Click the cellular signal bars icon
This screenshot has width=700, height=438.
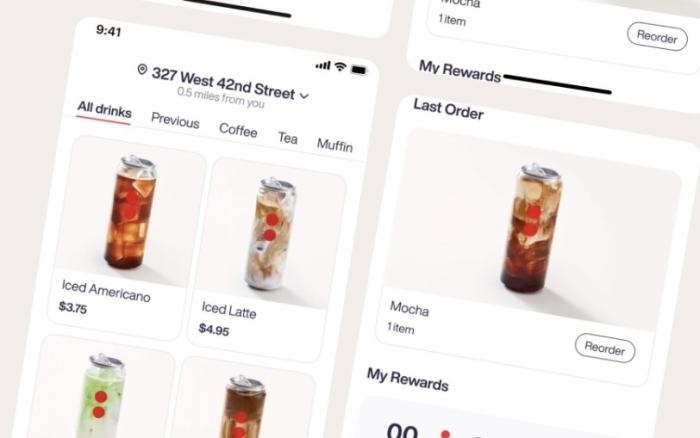tap(323, 66)
